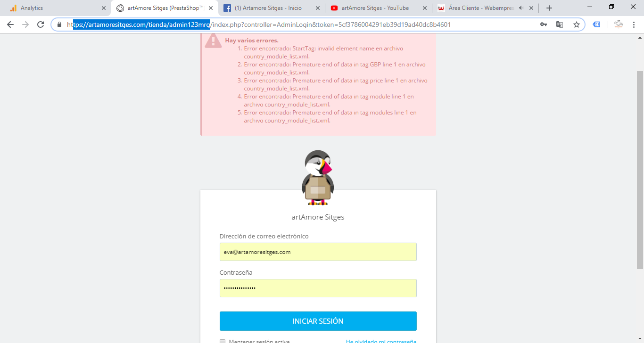Click the 'Contraseña' label
Screen dimensions: 644x343
click(236, 272)
